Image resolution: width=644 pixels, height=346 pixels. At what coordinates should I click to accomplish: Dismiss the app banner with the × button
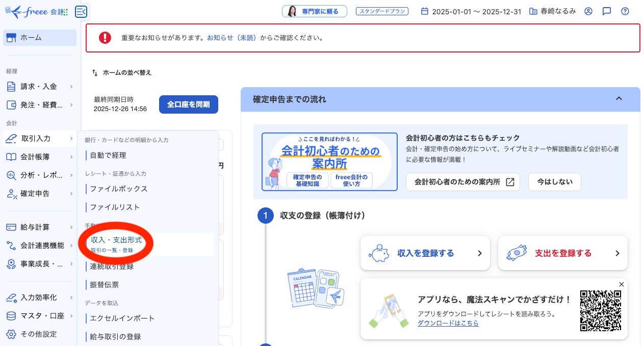(x=622, y=284)
